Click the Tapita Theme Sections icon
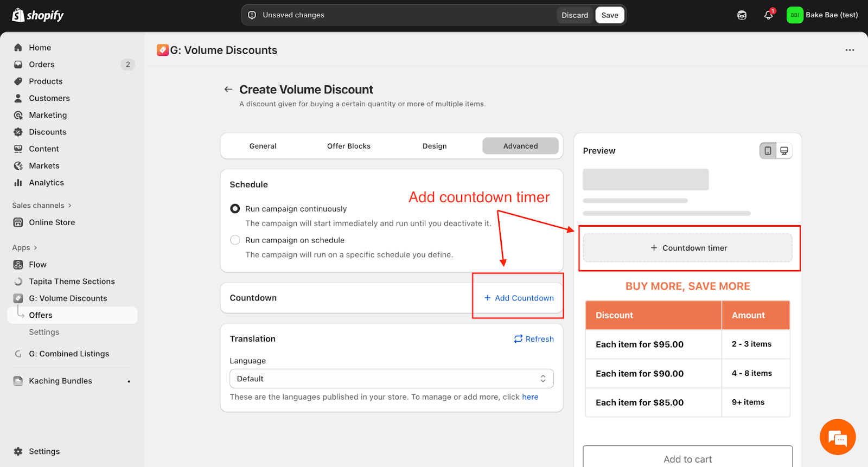The width and height of the screenshot is (868, 467). click(x=18, y=282)
